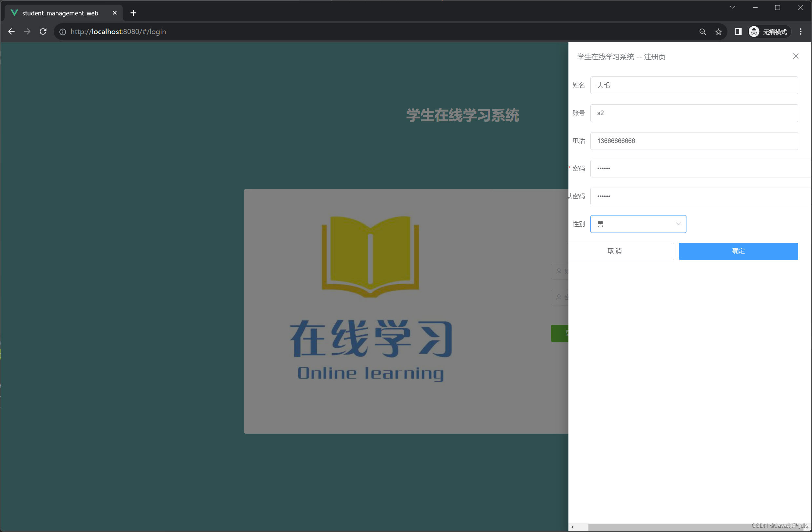The width and height of the screenshot is (812, 532).
Task: Open a new browser tab
Action: [x=133, y=13]
